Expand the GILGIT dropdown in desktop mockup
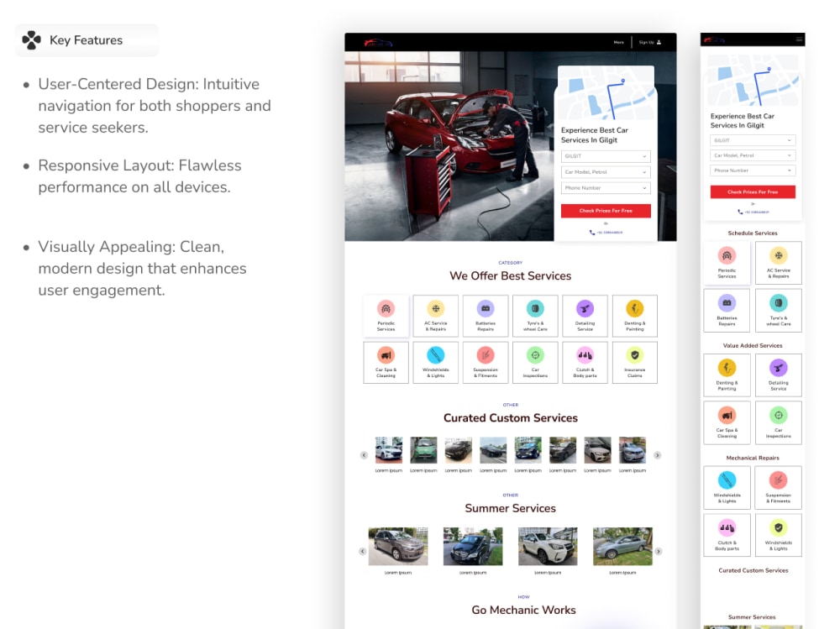Viewport: 840px width, 629px height. coord(606,156)
